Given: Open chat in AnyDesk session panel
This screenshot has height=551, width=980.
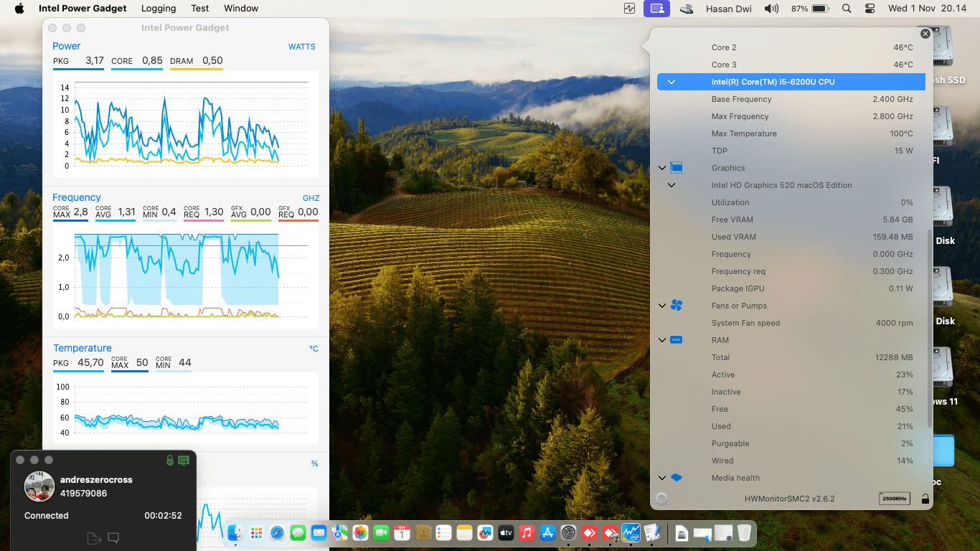Looking at the screenshot, I should (113, 537).
